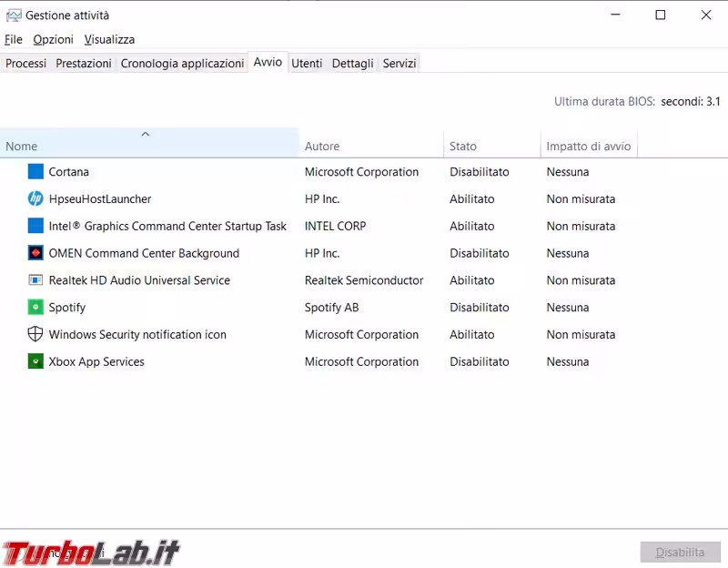Select the HP logo icon for HpseuHostLauncher
Screen dimensions: 728x568
[35, 199]
